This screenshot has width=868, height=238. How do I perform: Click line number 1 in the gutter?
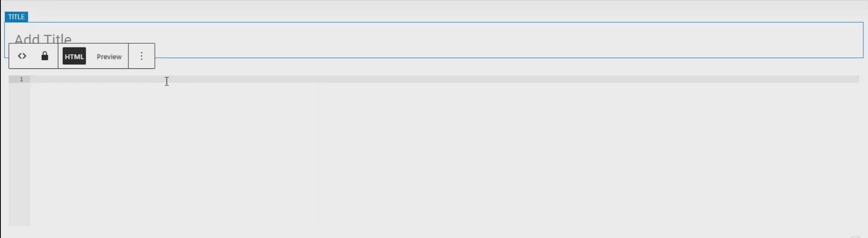click(x=21, y=79)
